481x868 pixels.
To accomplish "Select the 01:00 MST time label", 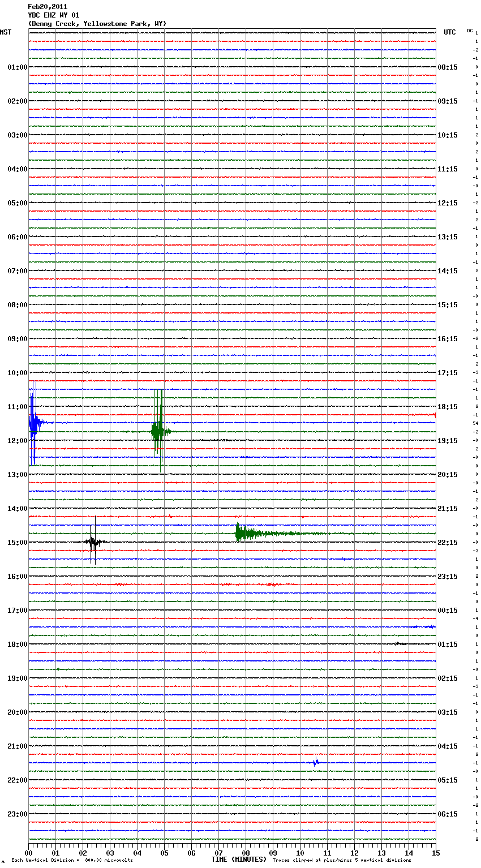I will 18,67.
